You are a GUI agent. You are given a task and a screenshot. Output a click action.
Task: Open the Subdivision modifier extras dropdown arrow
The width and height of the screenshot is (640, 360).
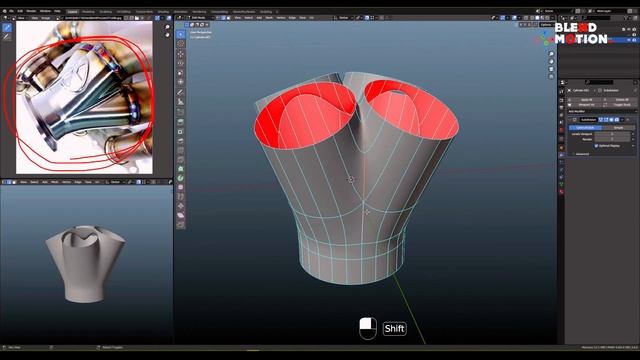point(622,120)
